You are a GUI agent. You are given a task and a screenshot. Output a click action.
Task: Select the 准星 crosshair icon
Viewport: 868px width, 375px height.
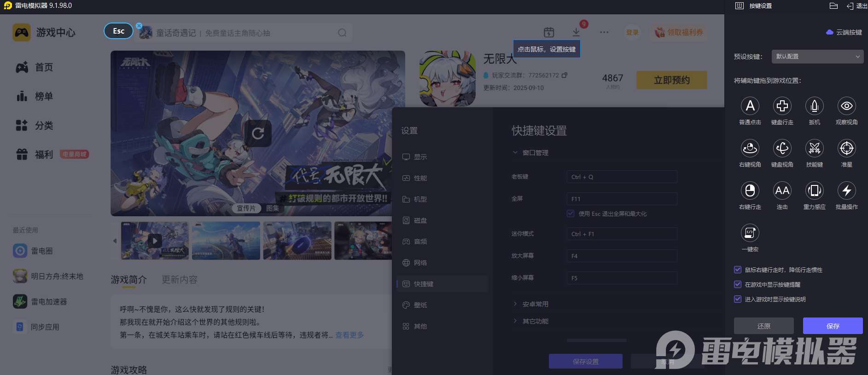pyautogui.click(x=847, y=148)
